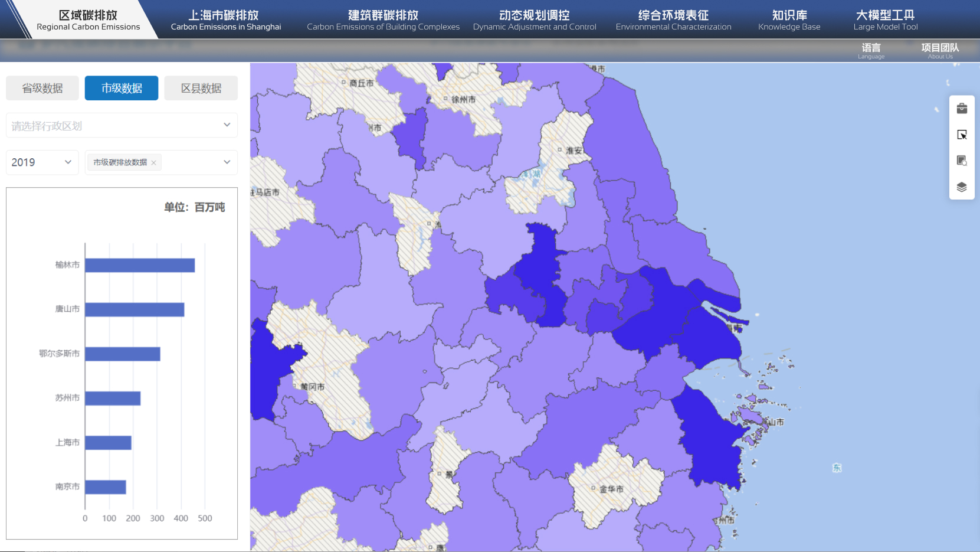Open the toolbox briefcase icon
Screen dimensions: 980x552
[x=962, y=109]
